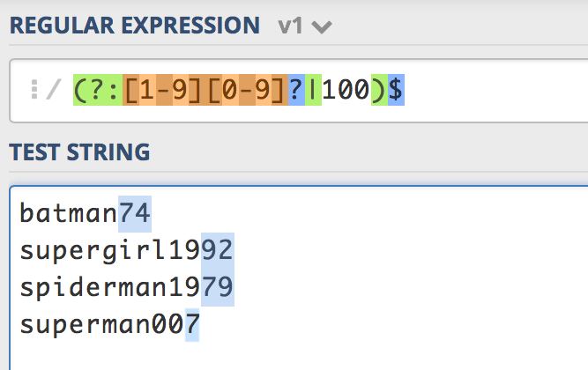This screenshot has width=588, height=370.
Task: Click the highlighted 7 in superman007
Action: point(192,326)
